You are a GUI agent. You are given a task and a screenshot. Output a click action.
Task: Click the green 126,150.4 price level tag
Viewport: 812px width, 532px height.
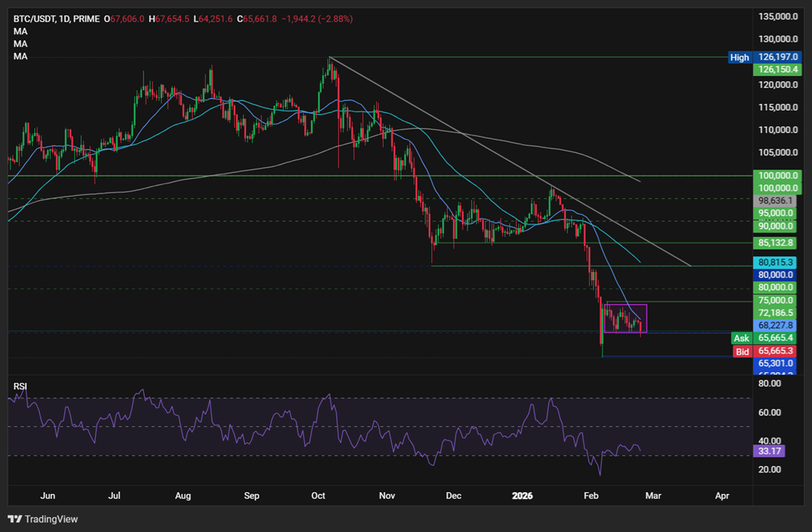click(776, 70)
